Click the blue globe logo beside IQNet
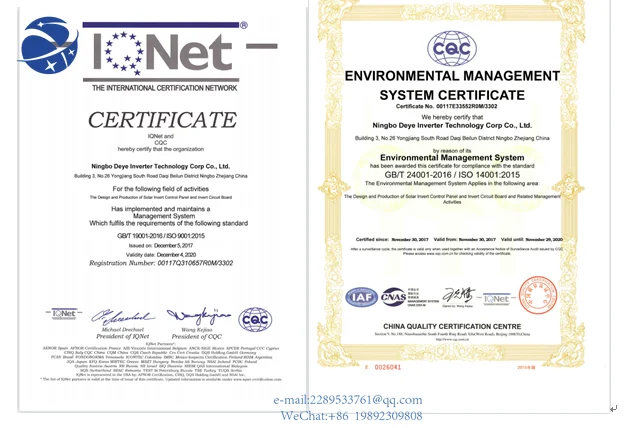The width and height of the screenshot is (631, 428). point(48,45)
